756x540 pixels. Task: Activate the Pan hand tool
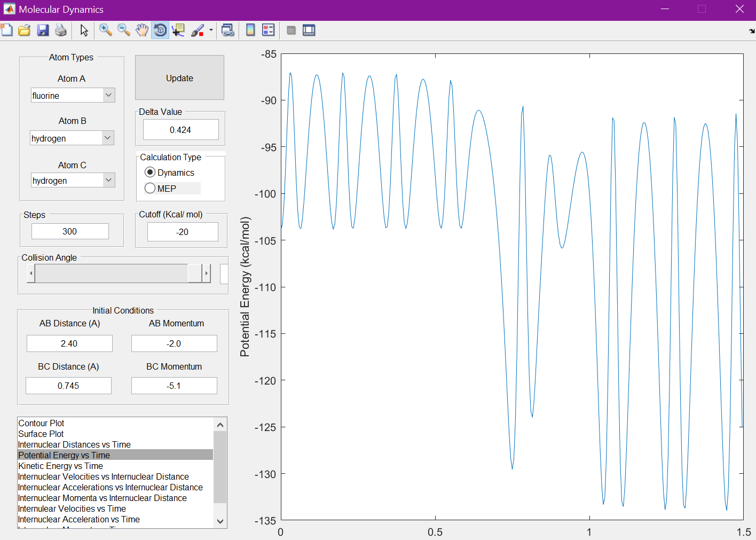[142, 30]
